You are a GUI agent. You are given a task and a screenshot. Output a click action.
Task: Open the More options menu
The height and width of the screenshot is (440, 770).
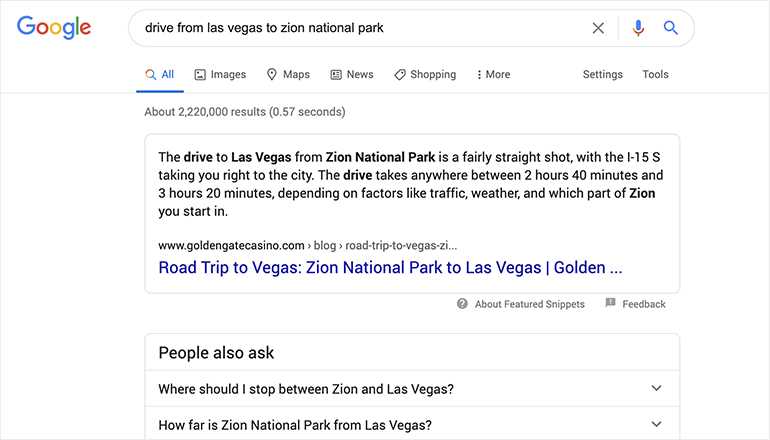493,75
